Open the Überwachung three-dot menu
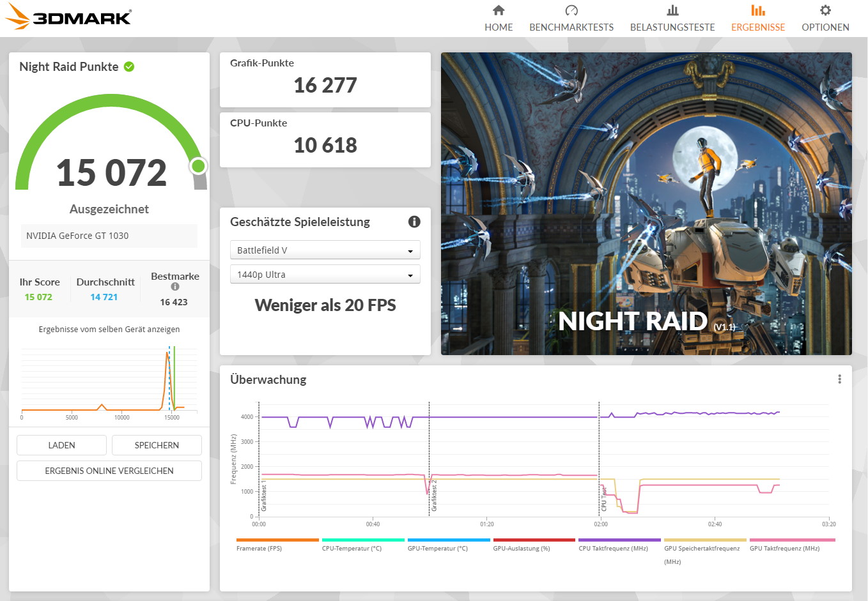 click(x=839, y=378)
